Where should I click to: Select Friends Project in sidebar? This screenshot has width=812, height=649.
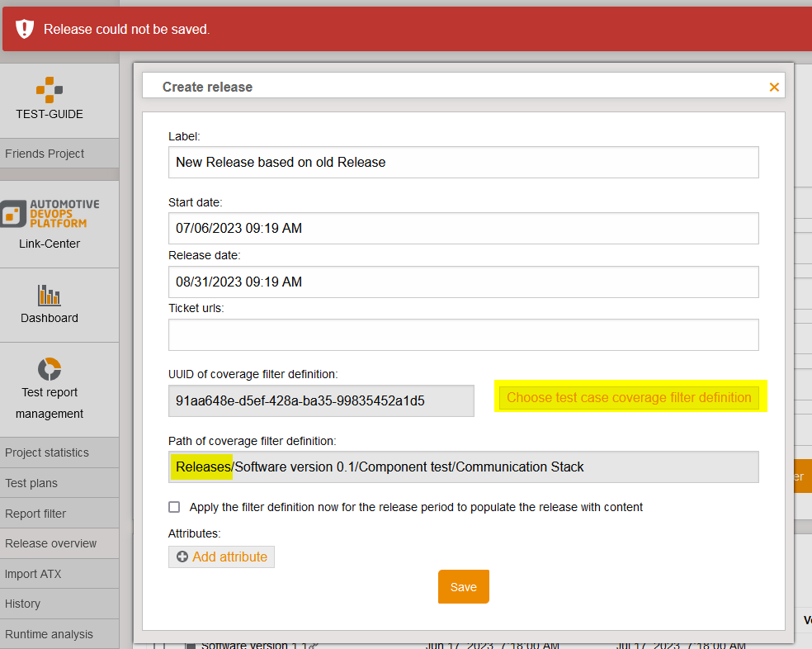[x=45, y=154]
